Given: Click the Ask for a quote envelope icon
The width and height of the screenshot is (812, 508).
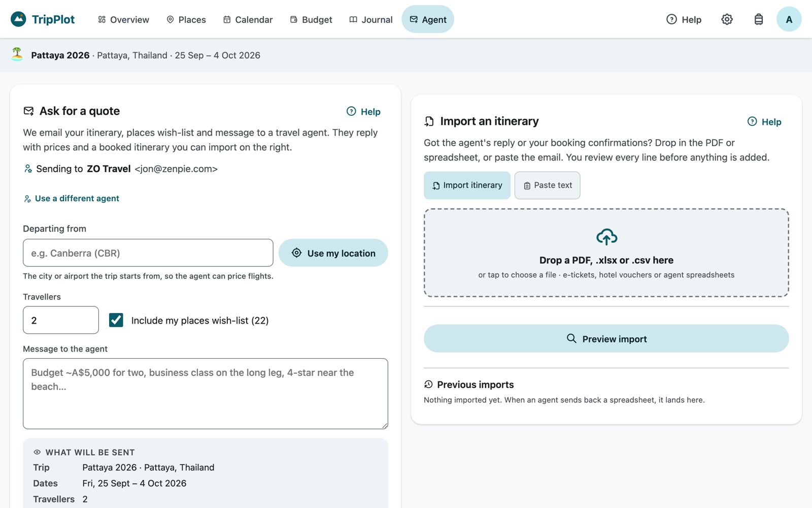Looking at the screenshot, I should (29, 111).
